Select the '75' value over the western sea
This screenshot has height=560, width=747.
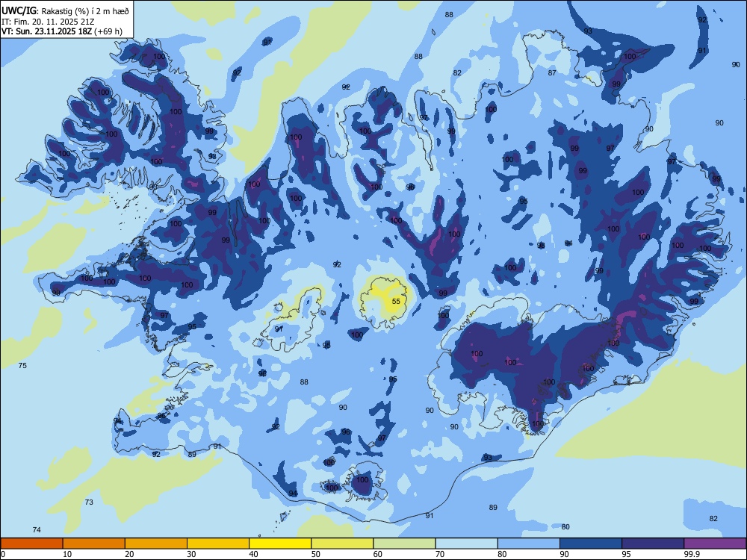[x=22, y=366]
